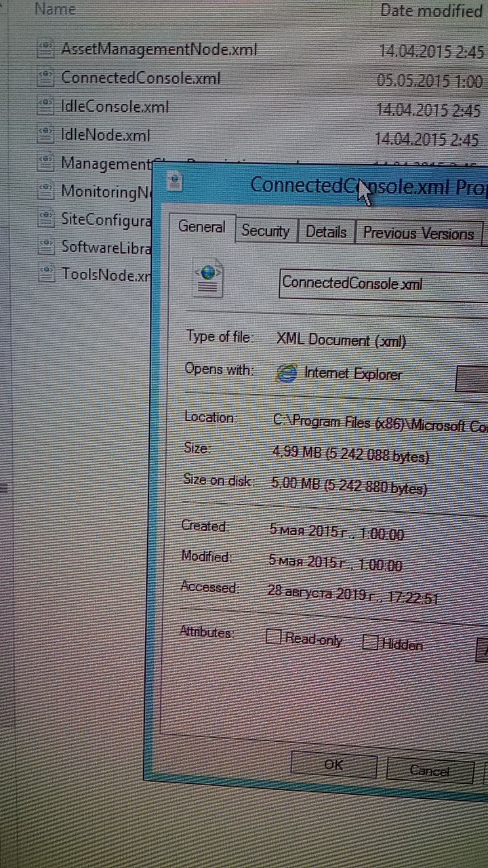The width and height of the screenshot is (488, 868).
Task: Click the file name field ConnectedConsole.xml
Action: click(384, 283)
